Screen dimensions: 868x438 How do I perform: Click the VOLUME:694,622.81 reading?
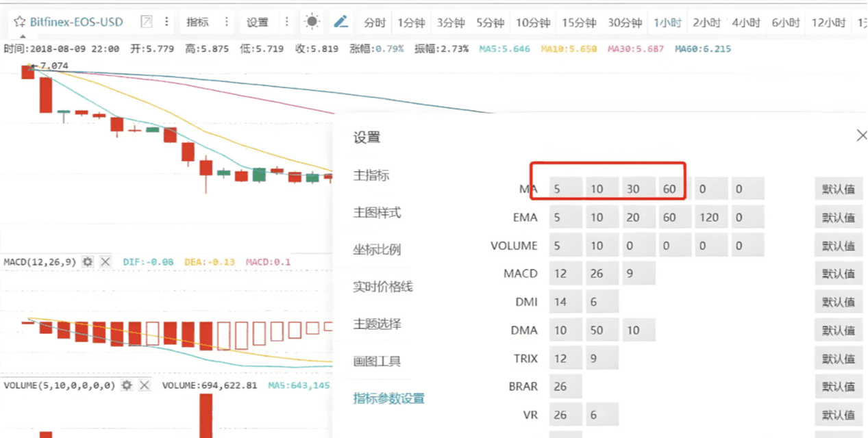coord(210,385)
